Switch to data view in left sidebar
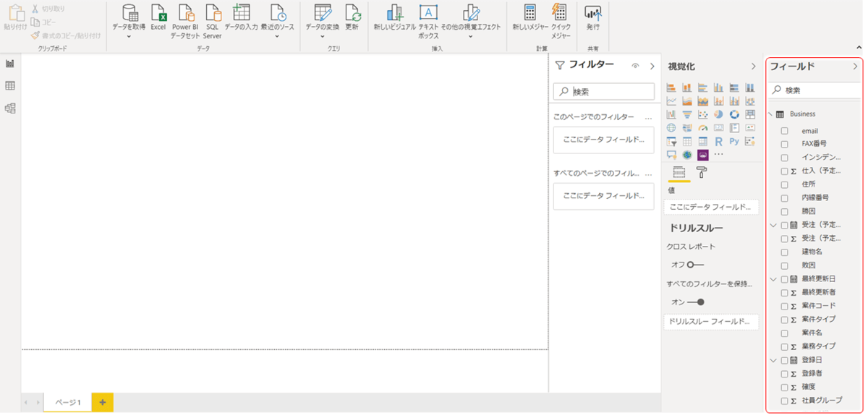 tap(10, 85)
